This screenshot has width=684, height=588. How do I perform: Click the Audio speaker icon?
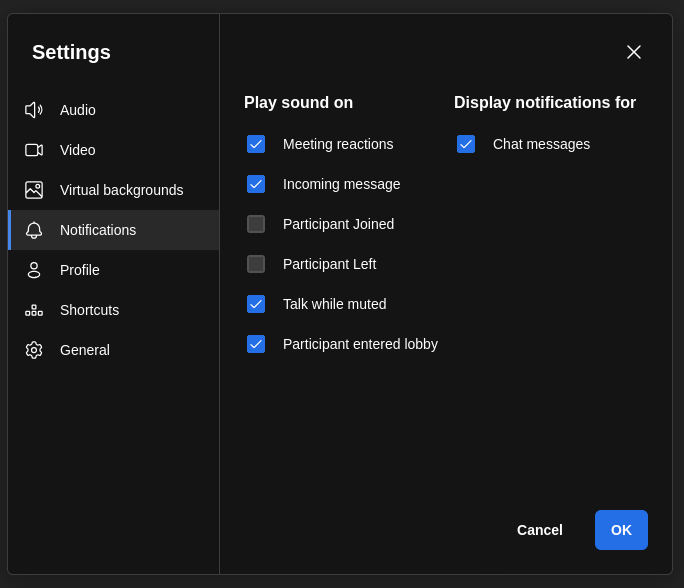[34, 110]
